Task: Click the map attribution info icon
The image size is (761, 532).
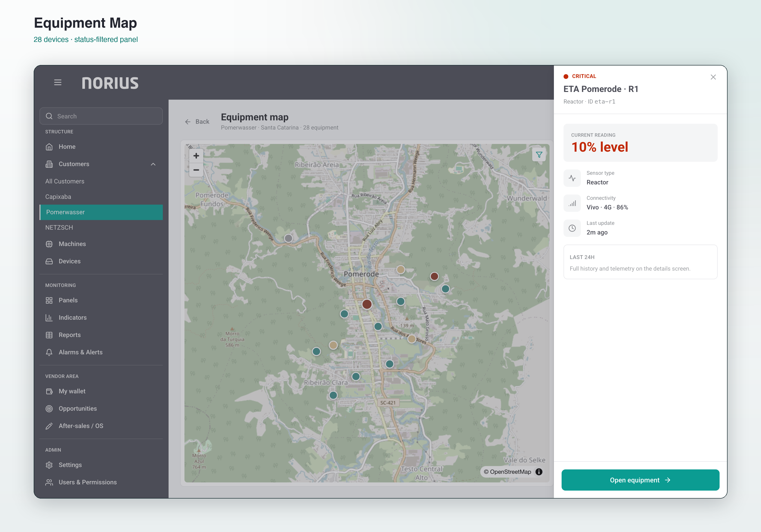Action: [539, 472]
